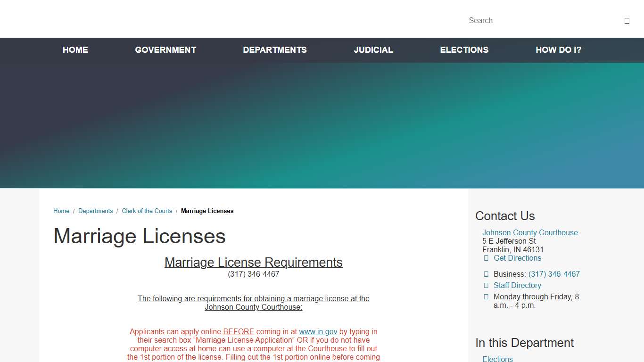Open the HOME navigation menu
This screenshot has height=362, width=644.
tap(75, 49)
